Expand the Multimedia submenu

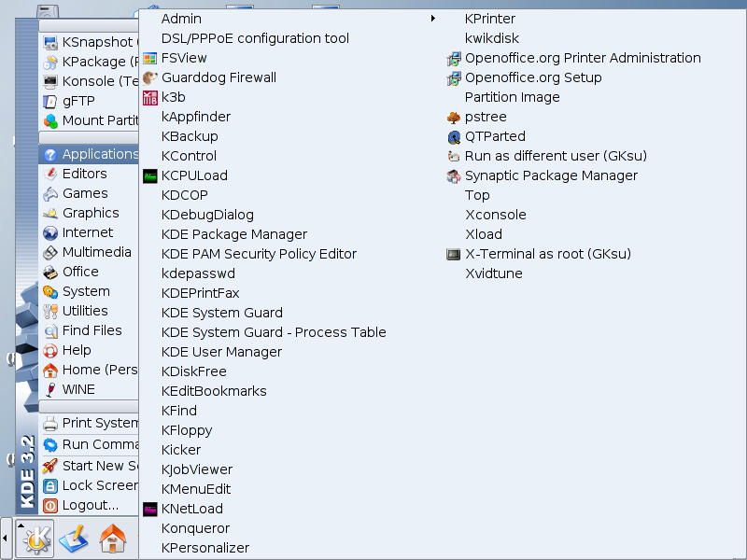click(x=96, y=252)
